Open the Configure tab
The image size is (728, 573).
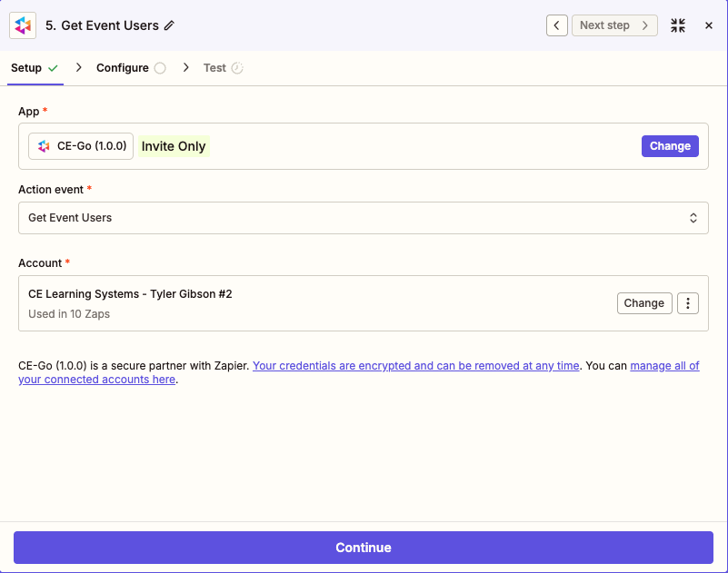click(131, 68)
